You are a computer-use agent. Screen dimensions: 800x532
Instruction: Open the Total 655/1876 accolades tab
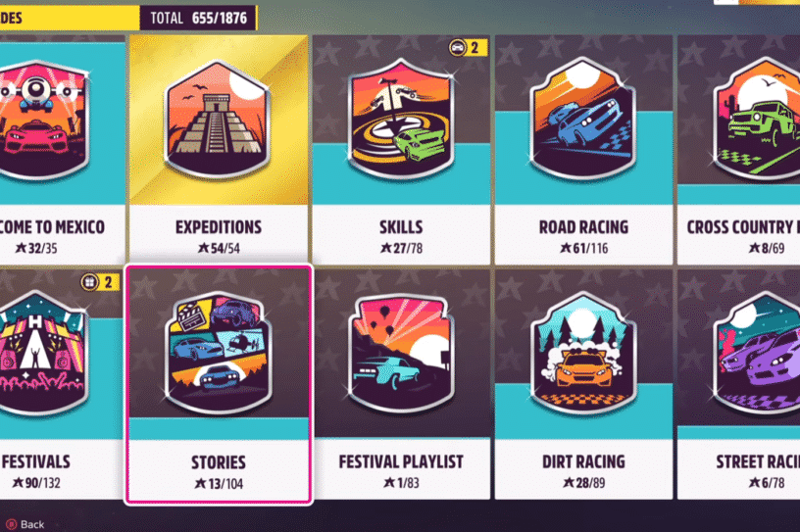tap(198, 19)
